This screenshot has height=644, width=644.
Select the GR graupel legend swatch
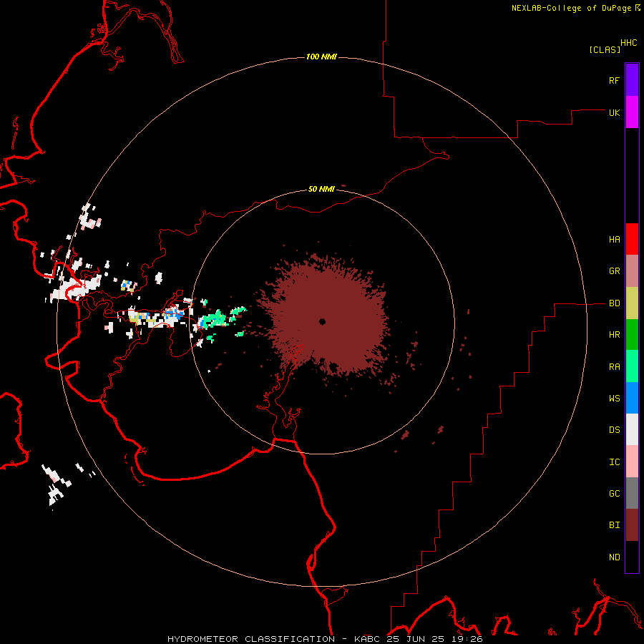[632, 271]
